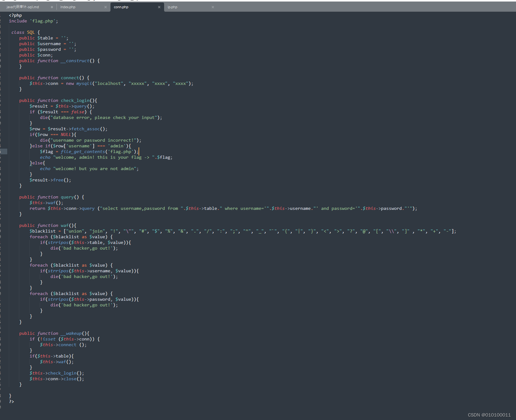Close the index.php tab
Image resolution: width=516 pixels, height=420 pixels.
point(105,7)
